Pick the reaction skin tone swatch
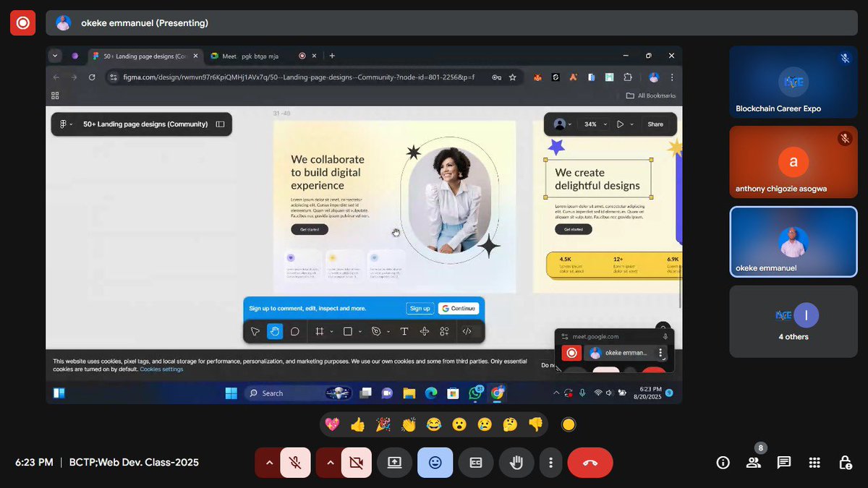Image resolution: width=868 pixels, height=488 pixels. [x=569, y=424]
